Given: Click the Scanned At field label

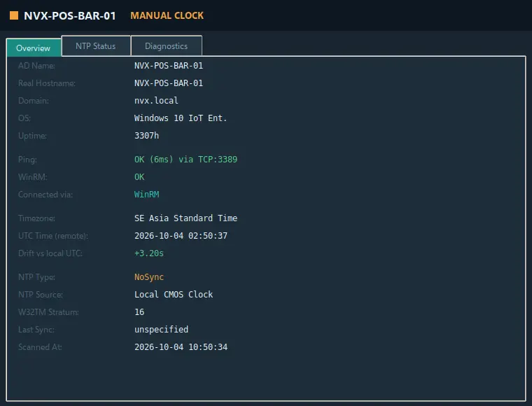Looking at the screenshot, I should tap(40, 347).
